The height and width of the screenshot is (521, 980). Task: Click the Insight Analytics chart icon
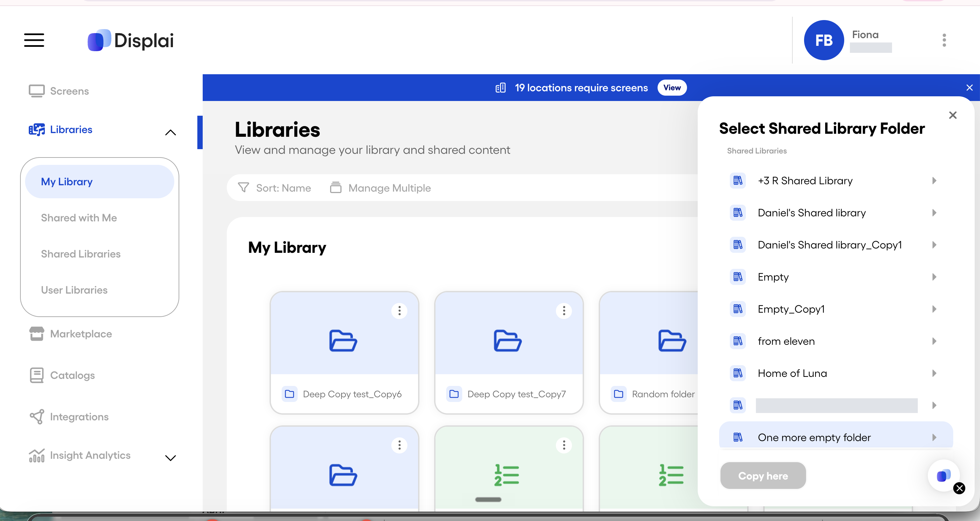pyautogui.click(x=36, y=455)
